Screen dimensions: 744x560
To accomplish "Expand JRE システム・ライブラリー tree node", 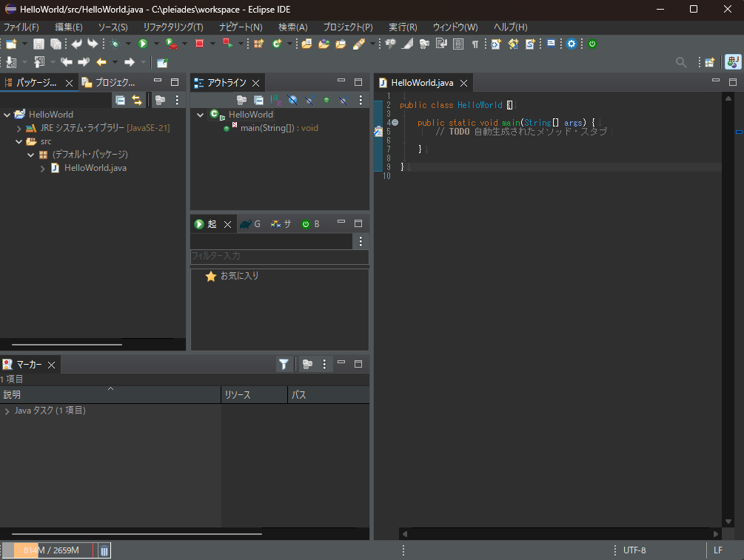I will click(19, 128).
